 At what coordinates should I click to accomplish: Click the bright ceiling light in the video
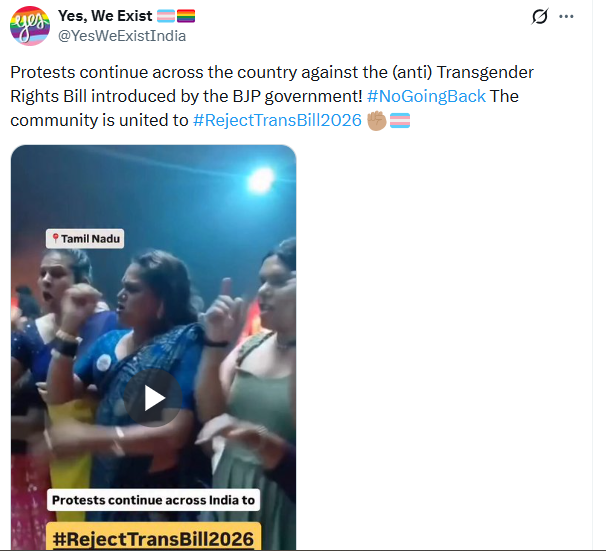[261, 180]
